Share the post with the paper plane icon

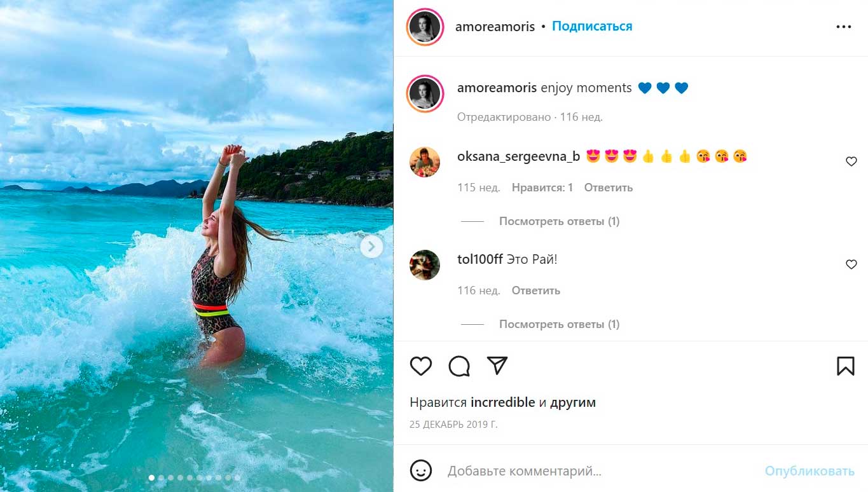click(x=497, y=365)
